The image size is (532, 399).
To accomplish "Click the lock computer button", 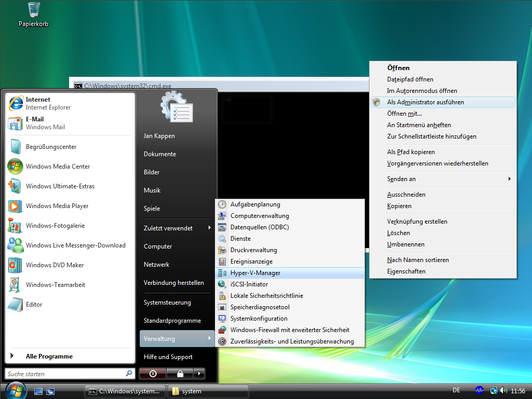I will (x=180, y=374).
